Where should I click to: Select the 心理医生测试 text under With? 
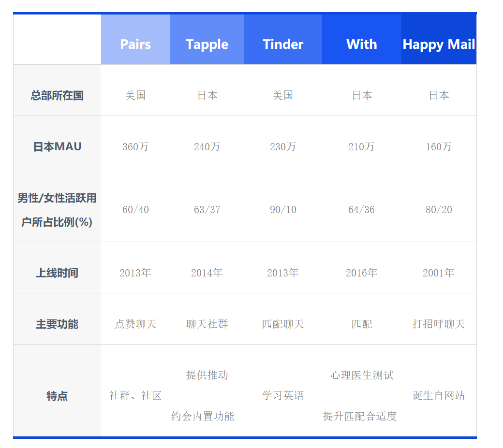[x=362, y=376]
